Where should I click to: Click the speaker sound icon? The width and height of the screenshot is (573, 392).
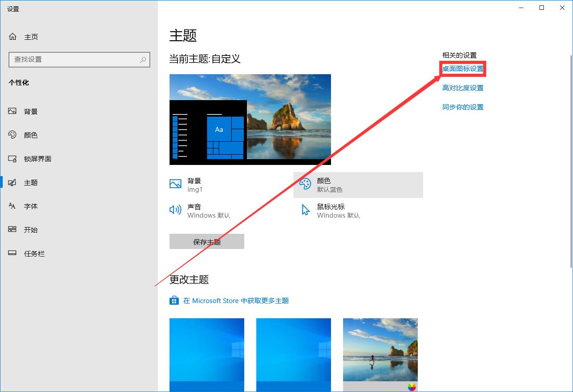click(175, 210)
